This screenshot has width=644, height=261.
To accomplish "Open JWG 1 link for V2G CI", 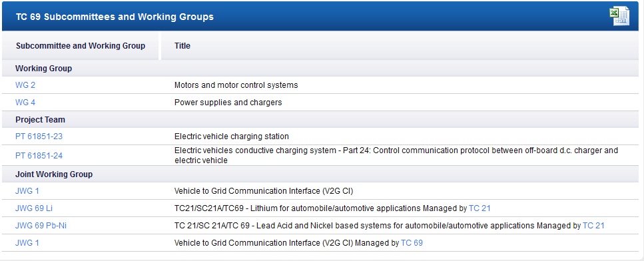I will tap(27, 191).
